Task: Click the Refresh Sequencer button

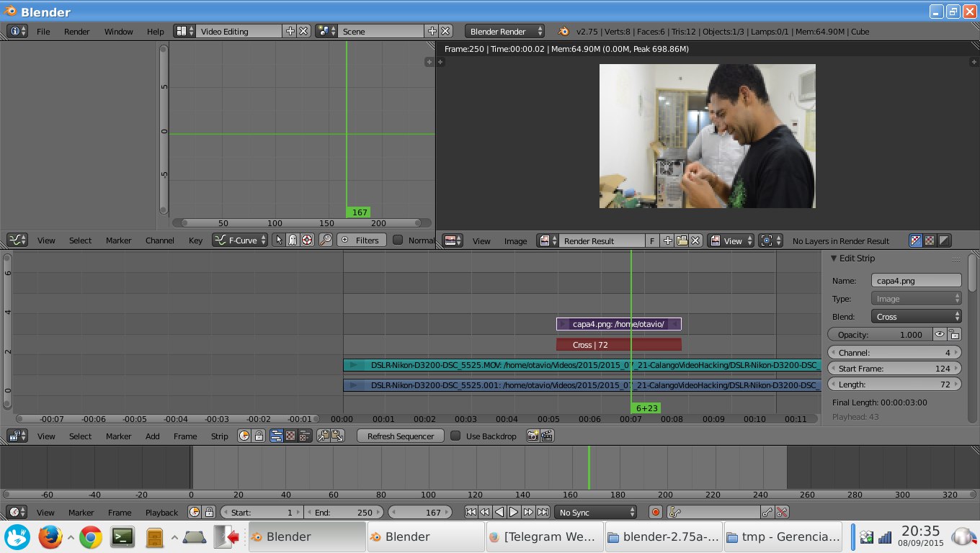Action: 400,436
